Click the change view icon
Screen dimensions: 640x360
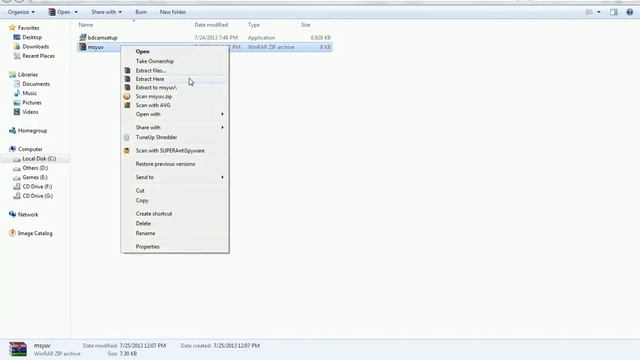[589, 12]
